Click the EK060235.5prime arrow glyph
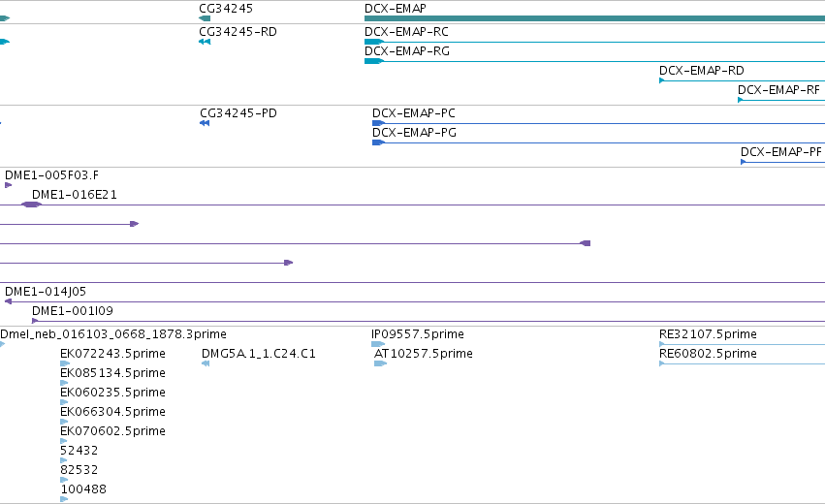The image size is (825, 504). click(64, 402)
